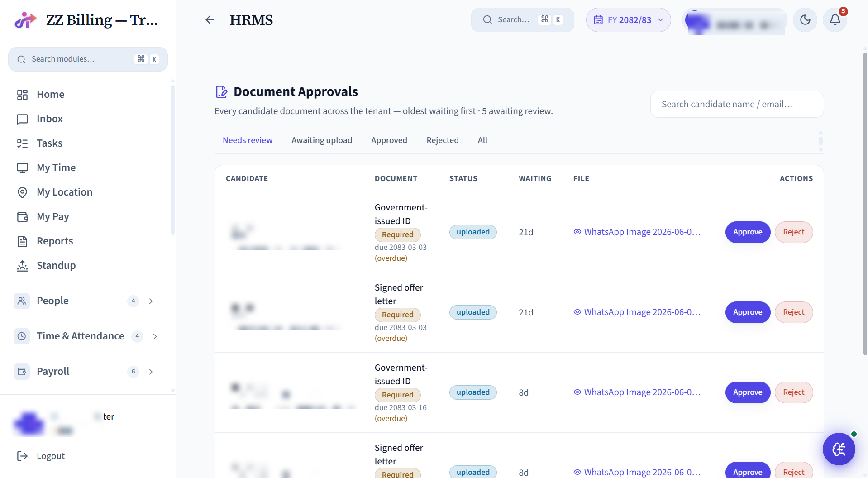The width and height of the screenshot is (868, 478).
Task: Approve the first Government-issued ID (21d)
Action: point(748,232)
